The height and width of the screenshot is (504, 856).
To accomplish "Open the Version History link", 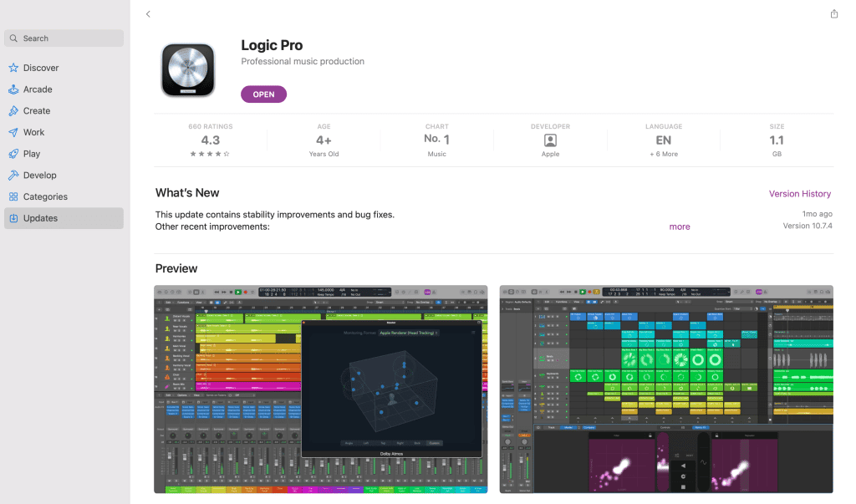I will pyautogui.click(x=800, y=194).
